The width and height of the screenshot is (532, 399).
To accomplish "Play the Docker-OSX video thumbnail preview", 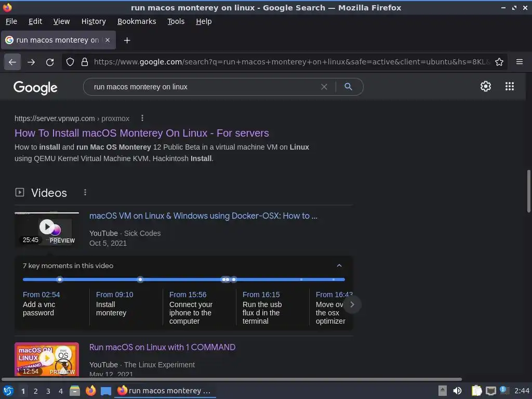I will pyautogui.click(x=47, y=229).
